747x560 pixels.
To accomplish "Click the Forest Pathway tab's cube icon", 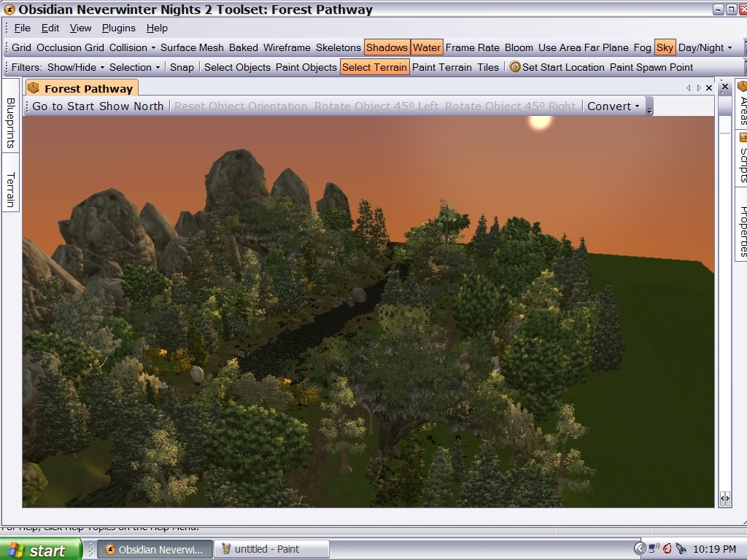I will (x=34, y=88).
